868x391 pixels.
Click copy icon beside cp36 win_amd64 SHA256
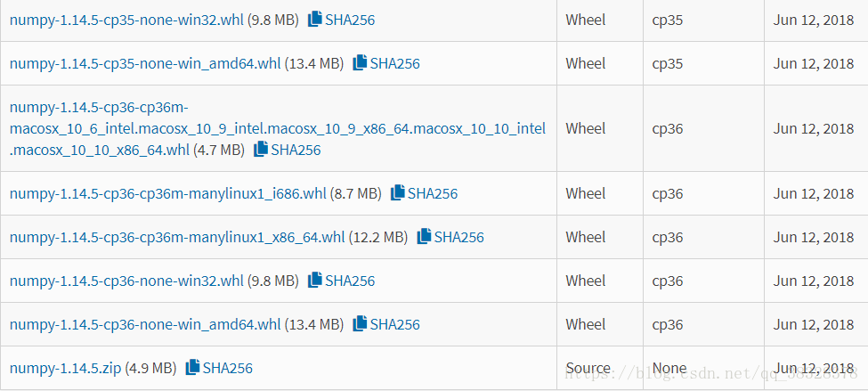coord(360,324)
